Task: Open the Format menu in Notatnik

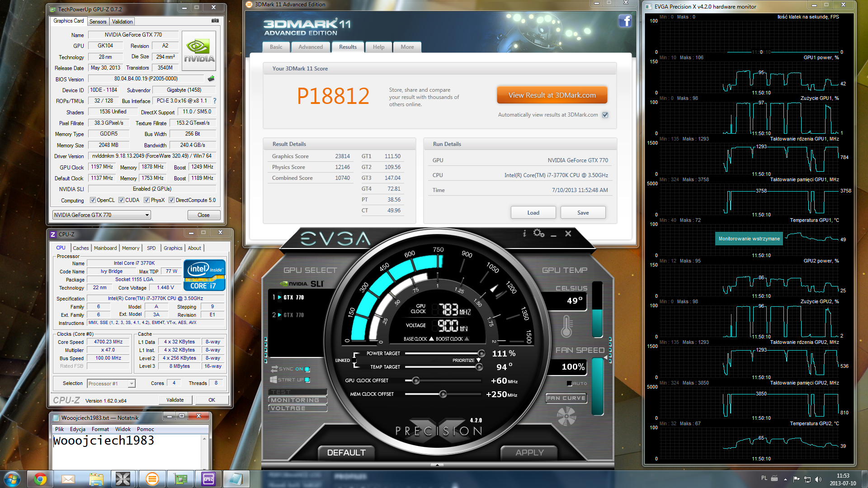Action: [x=100, y=429]
